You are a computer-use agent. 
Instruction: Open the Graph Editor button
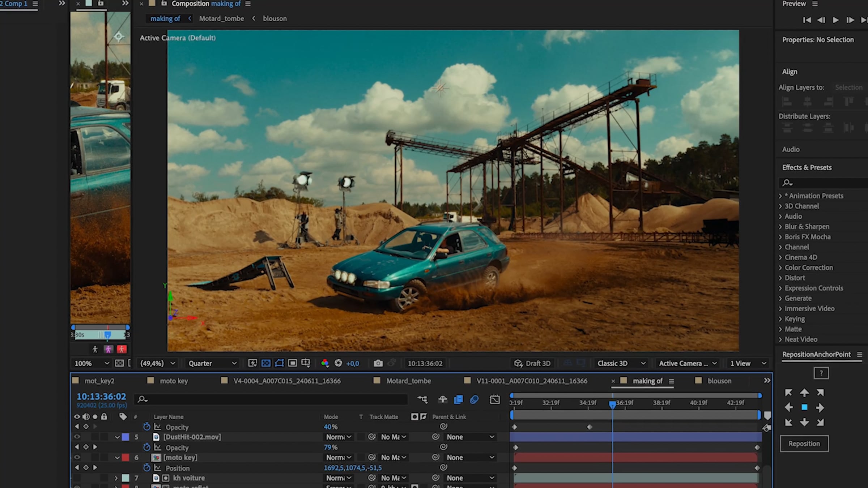494,399
